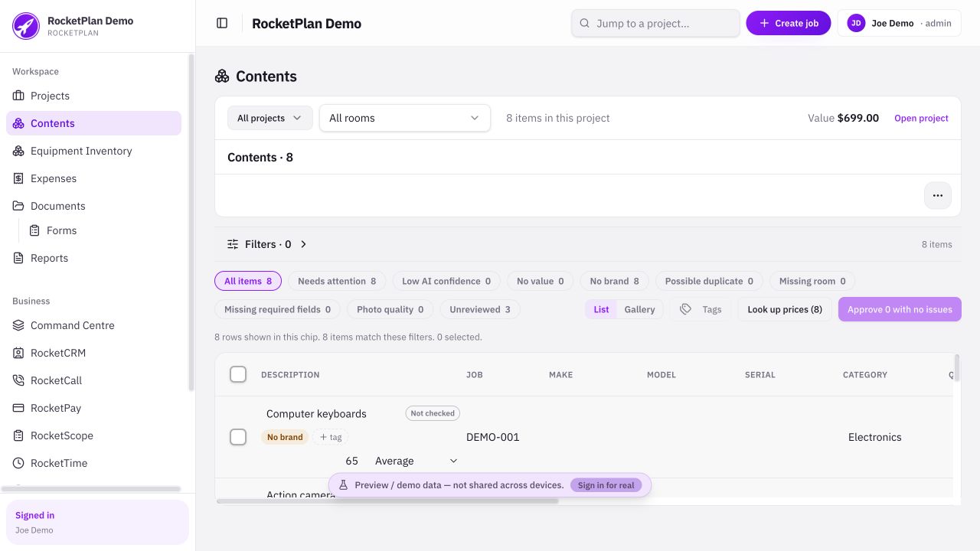
Task: Select the Unreviewed 3 chip
Action: 480,309
